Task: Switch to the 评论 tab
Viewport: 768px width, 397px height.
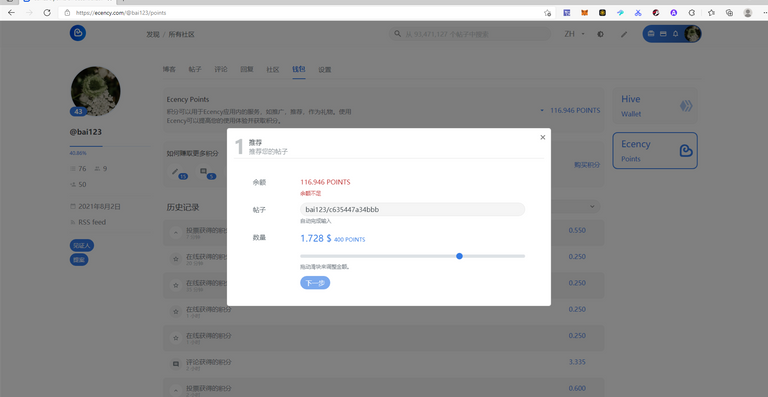Action: point(221,70)
